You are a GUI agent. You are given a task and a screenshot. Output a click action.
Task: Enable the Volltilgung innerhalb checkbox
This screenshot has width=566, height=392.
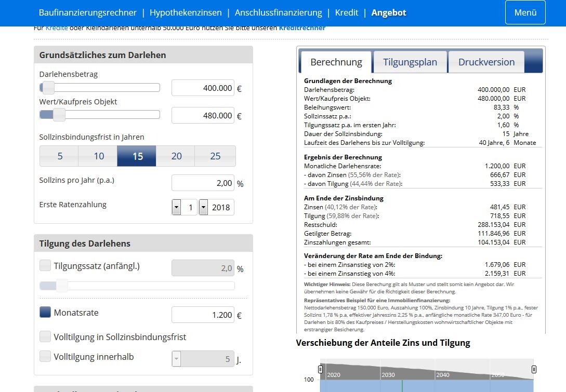click(45, 356)
